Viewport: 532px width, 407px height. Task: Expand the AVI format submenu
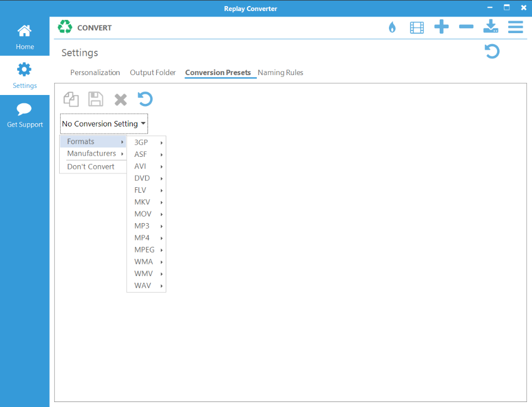[146, 166]
